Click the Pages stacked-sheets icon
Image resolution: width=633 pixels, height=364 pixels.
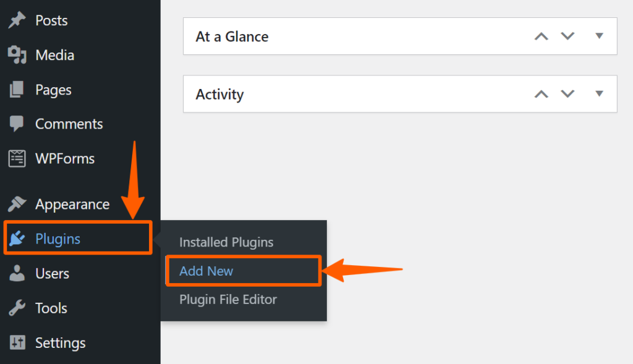pyautogui.click(x=17, y=90)
